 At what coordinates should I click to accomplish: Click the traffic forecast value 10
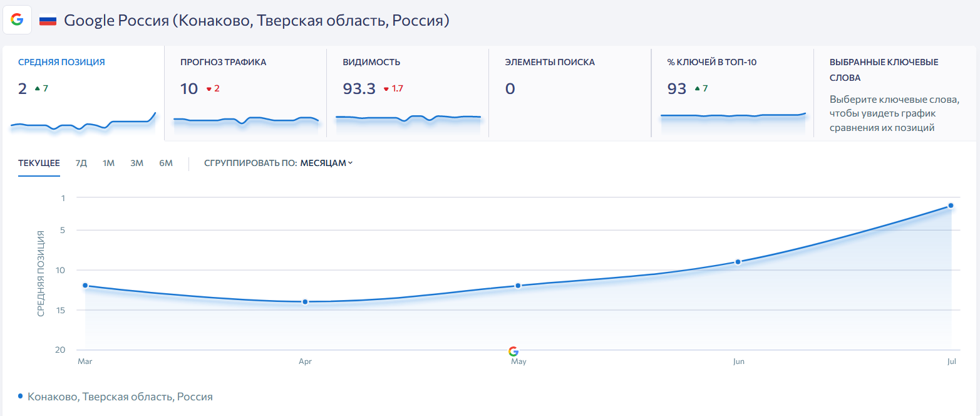click(189, 89)
